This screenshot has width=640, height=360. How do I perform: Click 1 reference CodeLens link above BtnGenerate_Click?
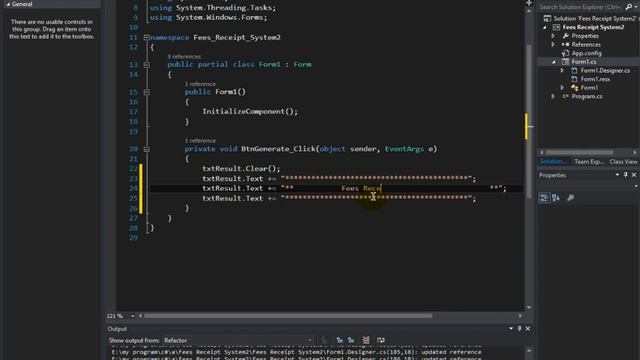click(x=200, y=141)
